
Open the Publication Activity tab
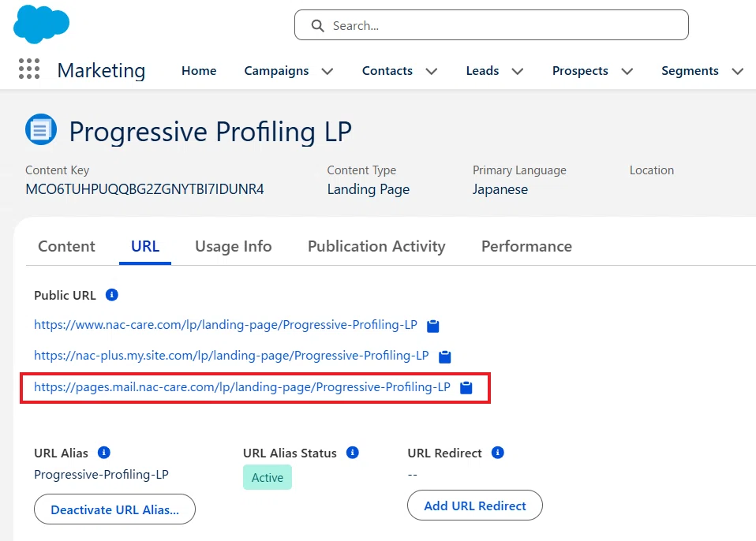coord(376,246)
